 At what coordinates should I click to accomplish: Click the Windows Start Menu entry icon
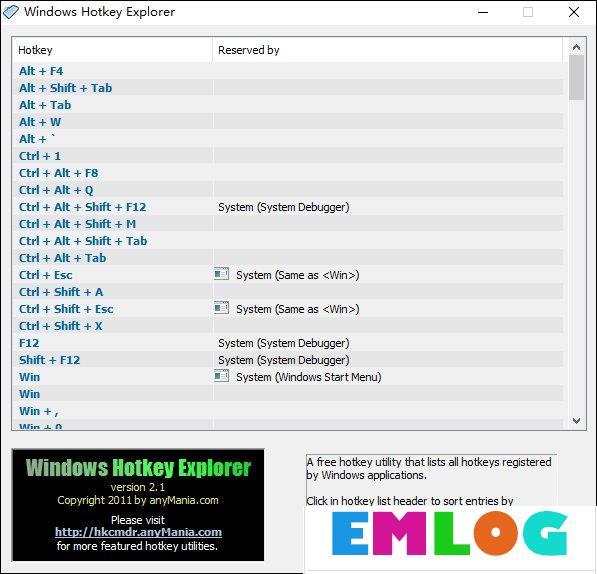[x=221, y=376]
